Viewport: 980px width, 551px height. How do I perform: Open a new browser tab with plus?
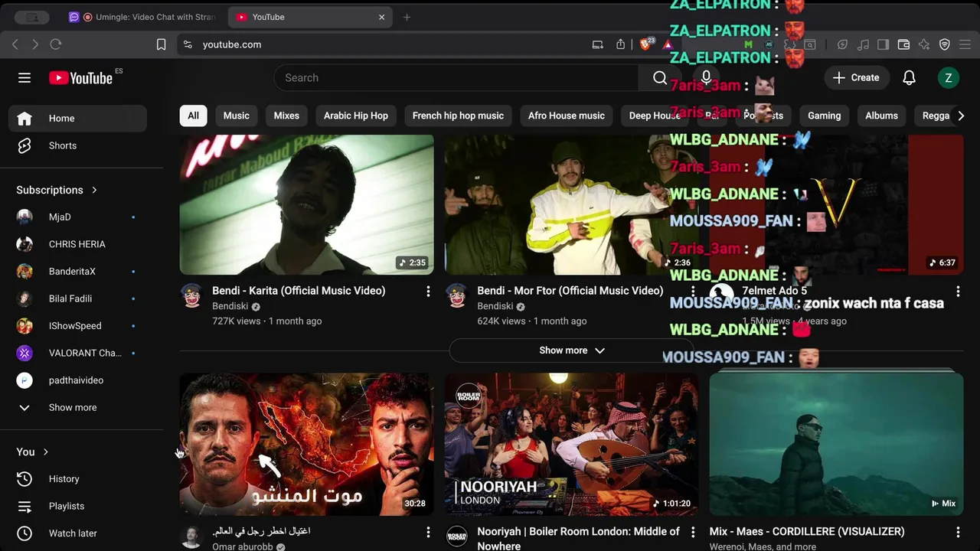click(407, 17)
